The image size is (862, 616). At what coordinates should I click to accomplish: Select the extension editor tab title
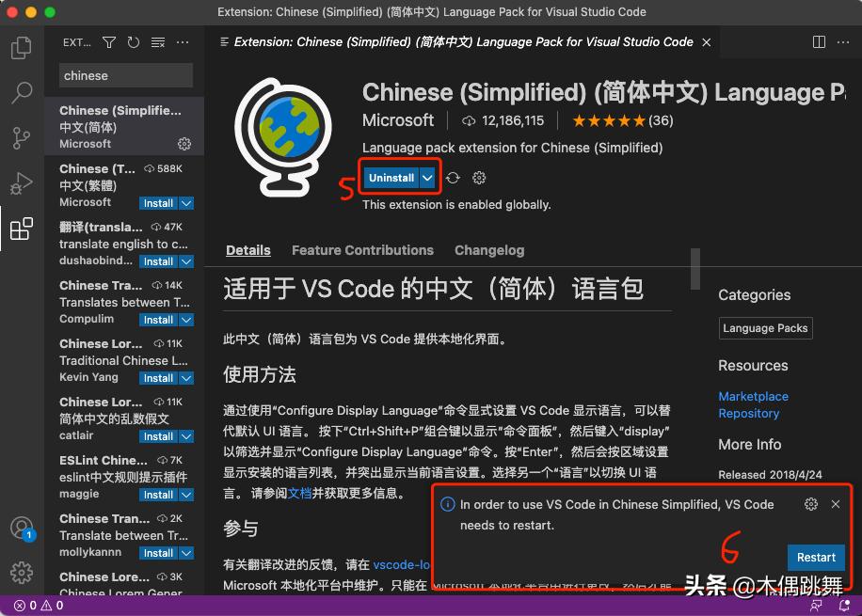463,42
